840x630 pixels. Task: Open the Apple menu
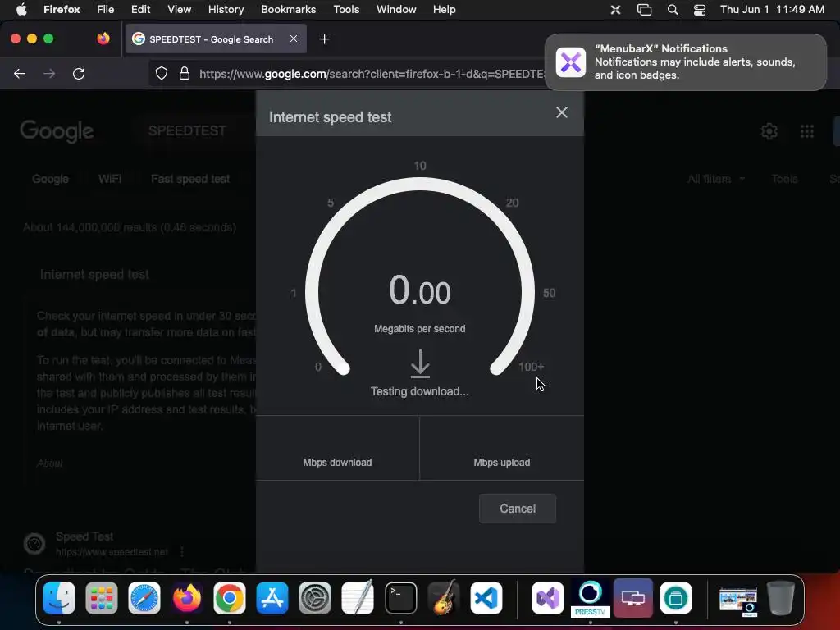pos(21,9)
